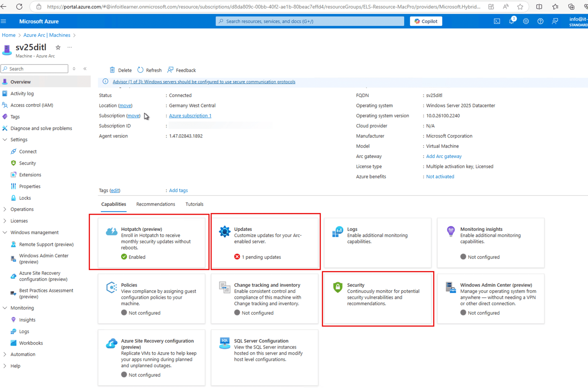
Task: Click the search resources field
Action: coord(309,21)
